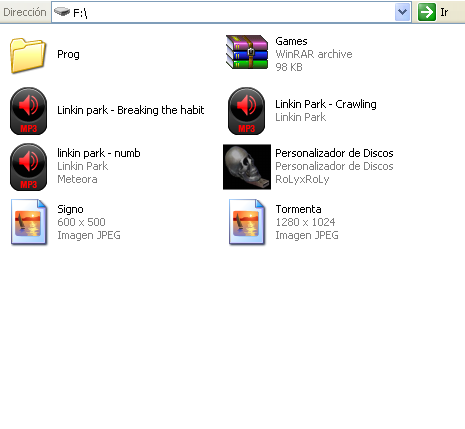Screen dimensions: 465x429
Task: Select the file name 'Prog'
Action: click(68, 54)
